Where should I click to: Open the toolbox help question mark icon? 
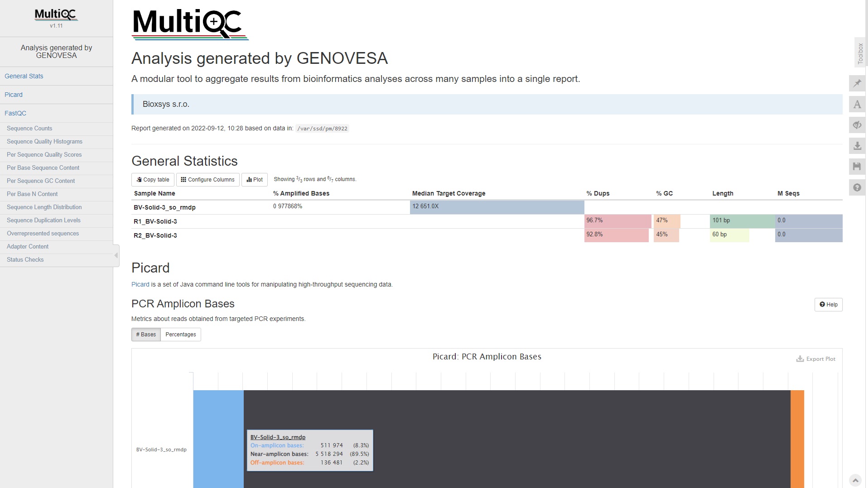(857, 187)
